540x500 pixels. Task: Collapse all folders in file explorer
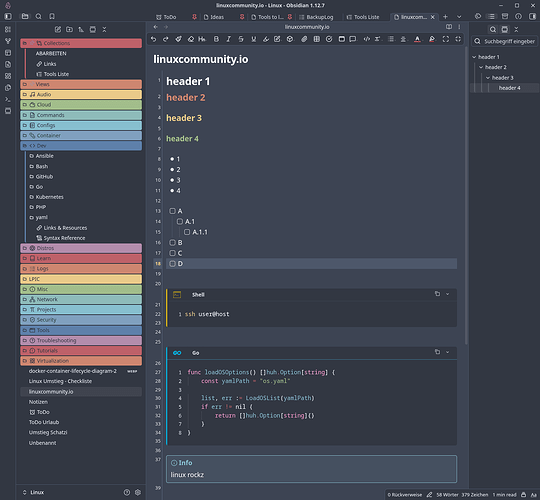coord(104,30)
